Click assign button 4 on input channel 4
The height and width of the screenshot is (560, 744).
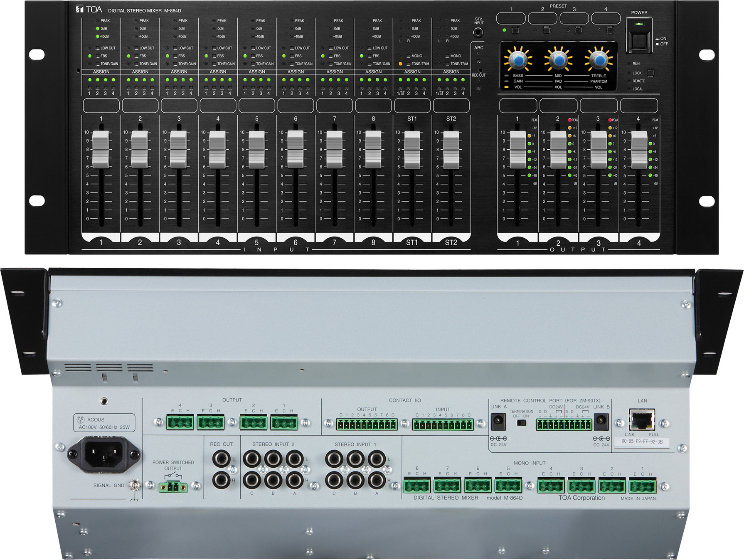coord(230,88)
